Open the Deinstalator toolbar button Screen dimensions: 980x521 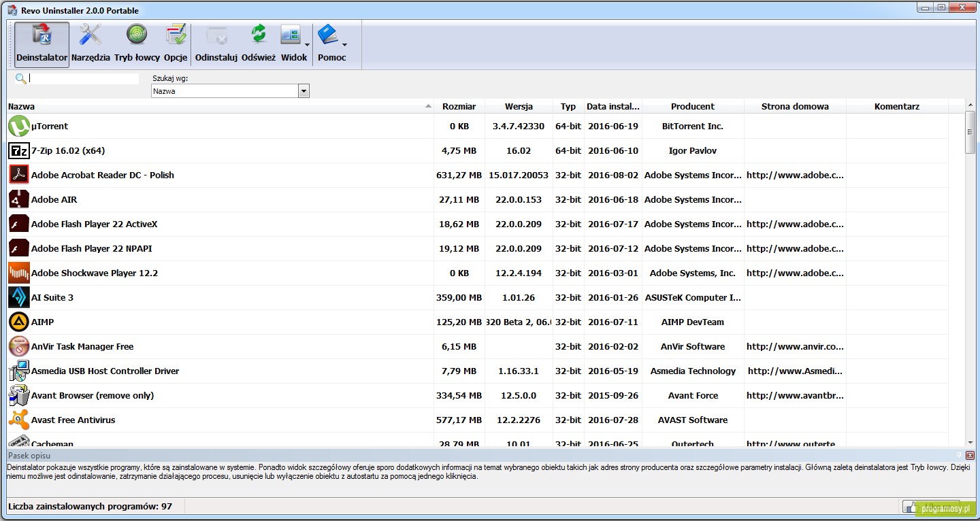(42, 45)
